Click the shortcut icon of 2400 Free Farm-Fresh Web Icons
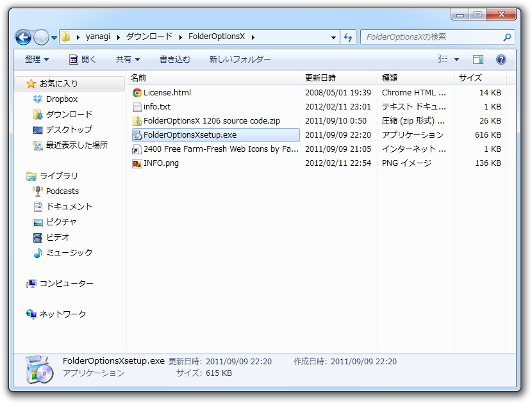The width and height of the screenshot is (532, 404). [x=137, y=149]
